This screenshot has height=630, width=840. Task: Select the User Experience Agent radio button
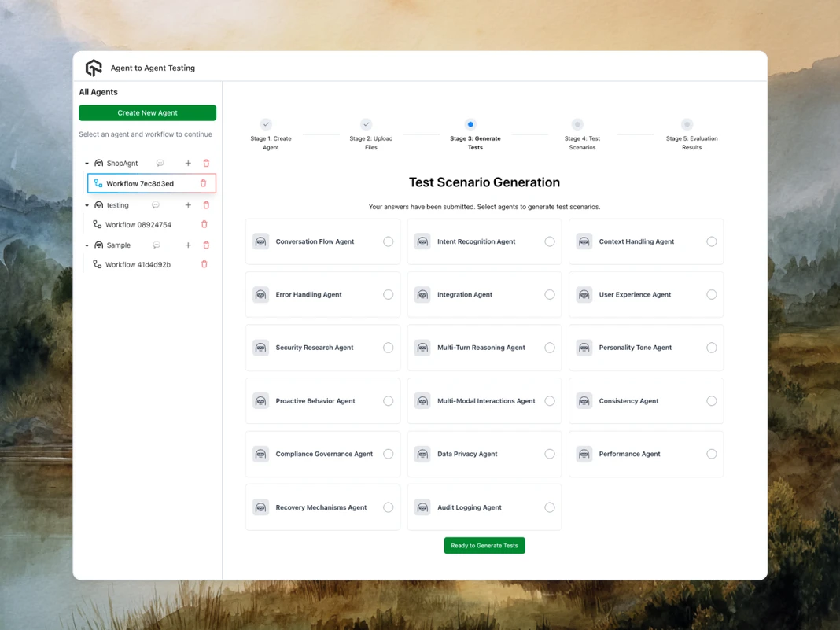point(712,295)
